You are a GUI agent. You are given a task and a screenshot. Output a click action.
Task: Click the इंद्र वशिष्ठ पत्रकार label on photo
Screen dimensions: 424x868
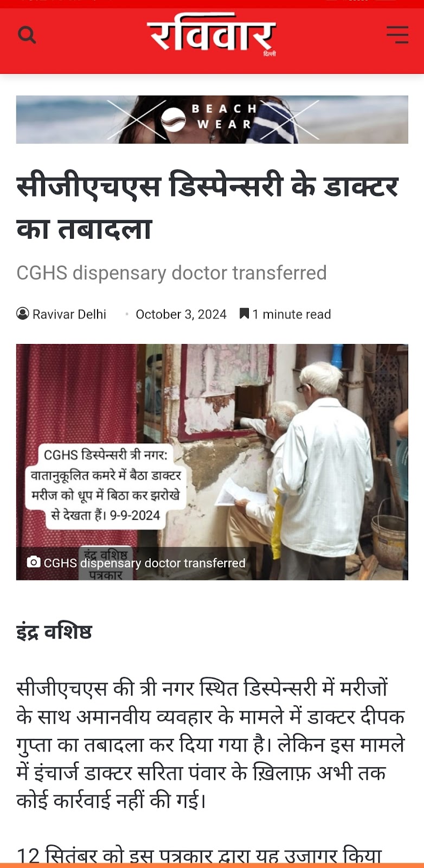[x=106, y=563]
